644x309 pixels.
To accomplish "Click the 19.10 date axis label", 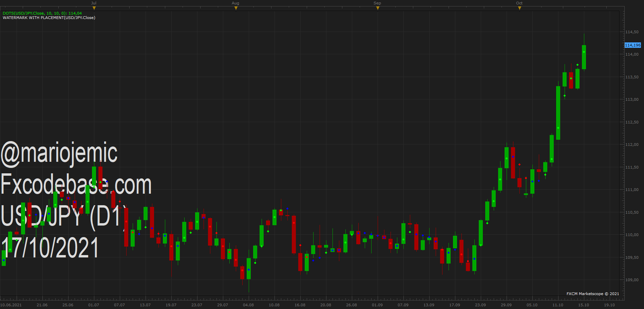I will click(609, 305).
